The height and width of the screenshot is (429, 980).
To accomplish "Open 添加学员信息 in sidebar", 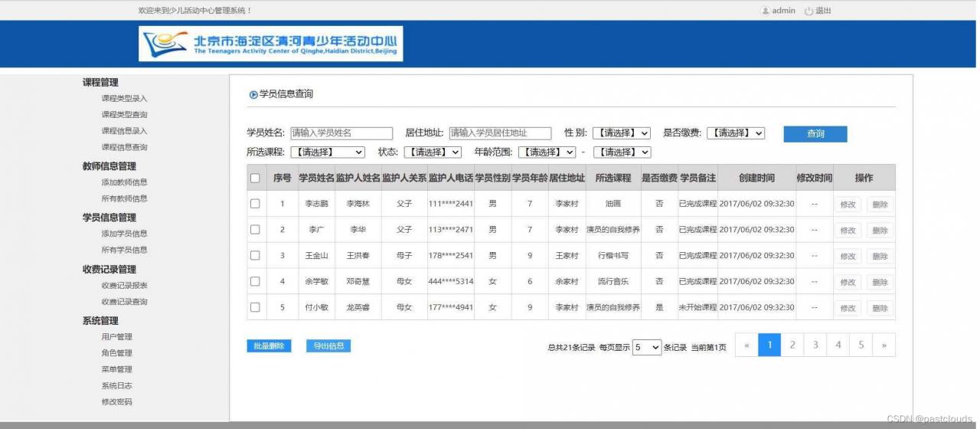I will (124, 234).
